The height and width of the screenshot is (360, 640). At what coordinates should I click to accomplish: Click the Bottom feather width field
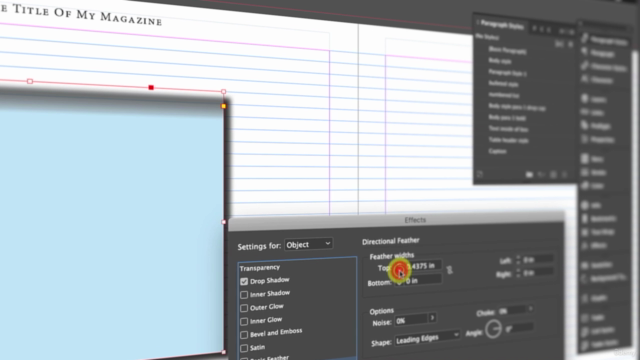(418, 281)
